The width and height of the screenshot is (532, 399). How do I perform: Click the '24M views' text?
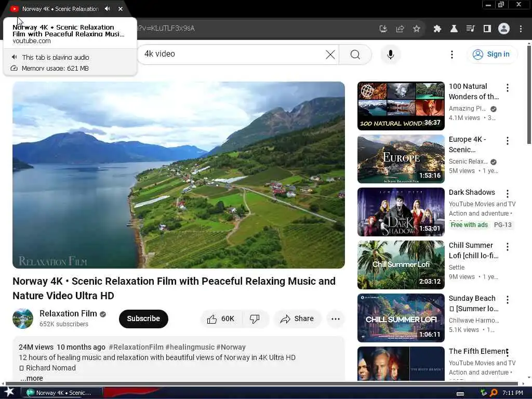click(x=36, y=347)
